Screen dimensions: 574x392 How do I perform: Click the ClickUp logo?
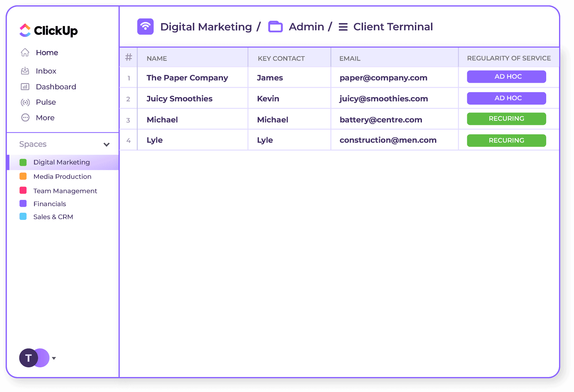(48, 31)
